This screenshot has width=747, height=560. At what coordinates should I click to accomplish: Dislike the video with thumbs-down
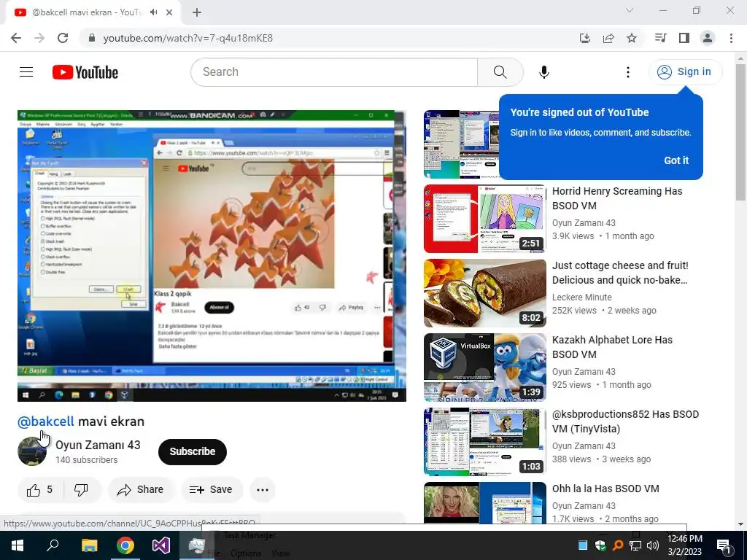[81, 489]
